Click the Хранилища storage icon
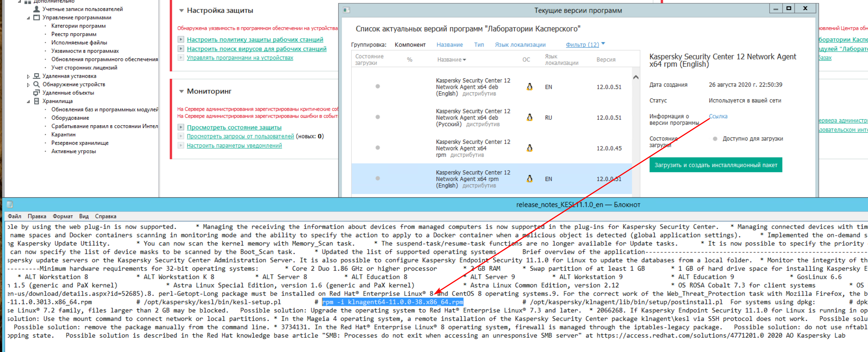The image size is (868, 352). [x=36, y=101]
